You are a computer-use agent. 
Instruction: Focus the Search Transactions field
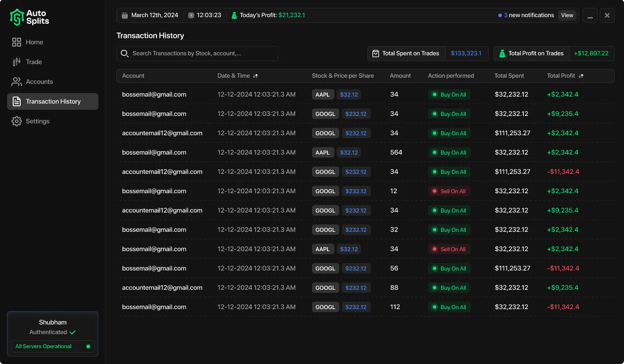coord(197,54)
